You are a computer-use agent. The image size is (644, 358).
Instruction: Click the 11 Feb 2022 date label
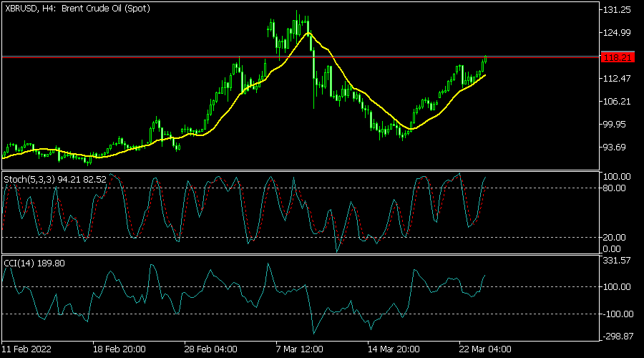pyautogui.click(x=26, y=349)
